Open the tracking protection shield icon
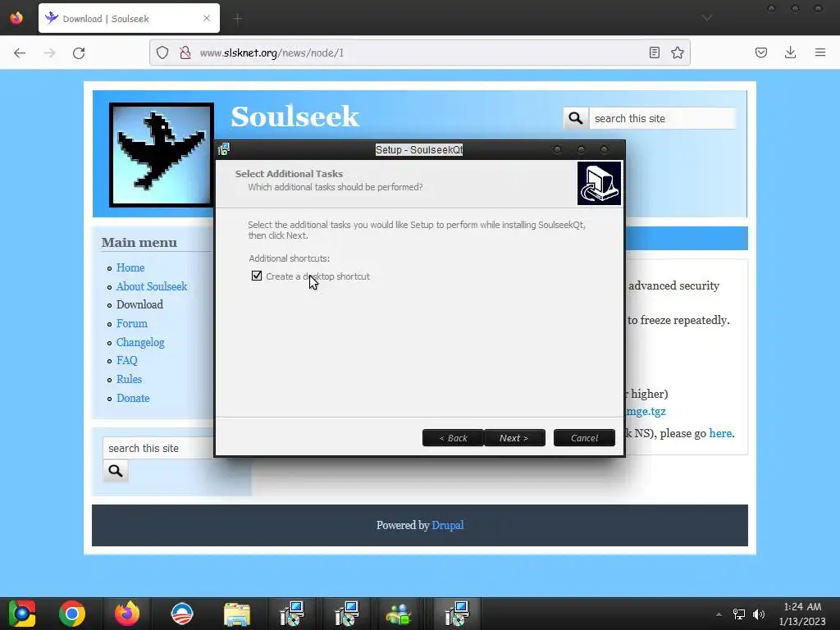The width and height of the screenshot is (840, 630). (x=162, y=52)
